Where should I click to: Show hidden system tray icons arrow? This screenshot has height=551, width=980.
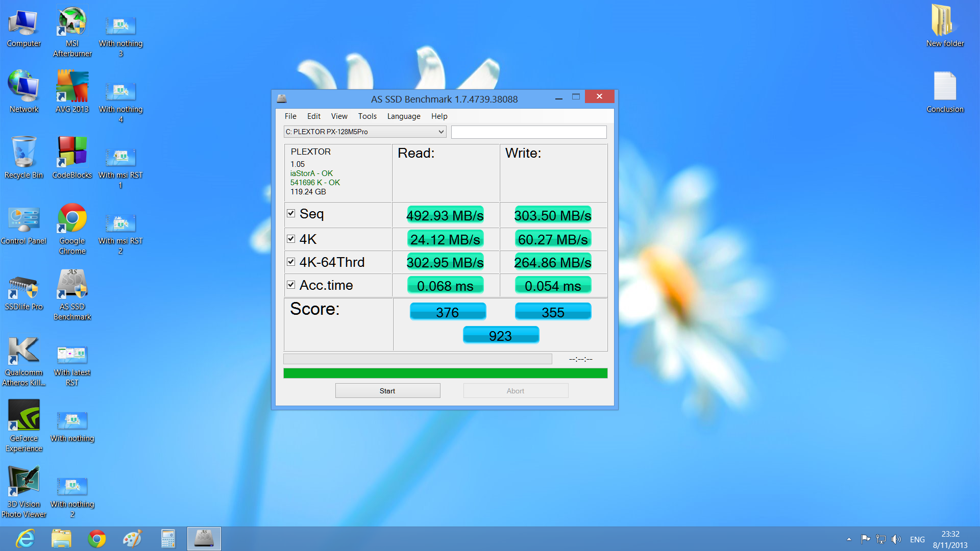(x=849, y=539)
